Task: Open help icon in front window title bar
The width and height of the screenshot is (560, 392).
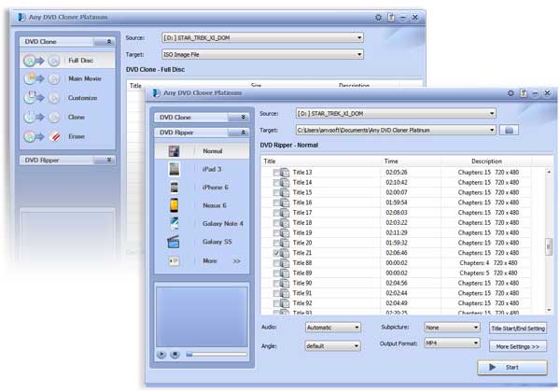Action: click(x=524, y=93)
